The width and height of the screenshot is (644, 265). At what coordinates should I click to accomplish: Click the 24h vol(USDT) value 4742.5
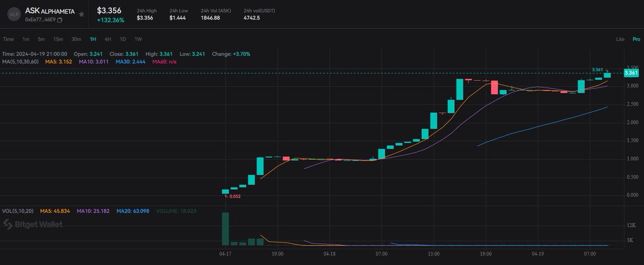[x=252, y=18]
